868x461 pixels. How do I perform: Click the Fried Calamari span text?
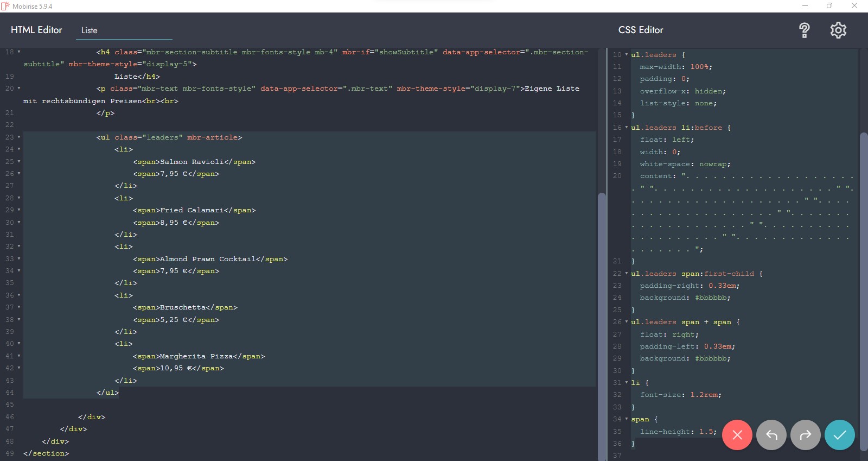point(192,210)
